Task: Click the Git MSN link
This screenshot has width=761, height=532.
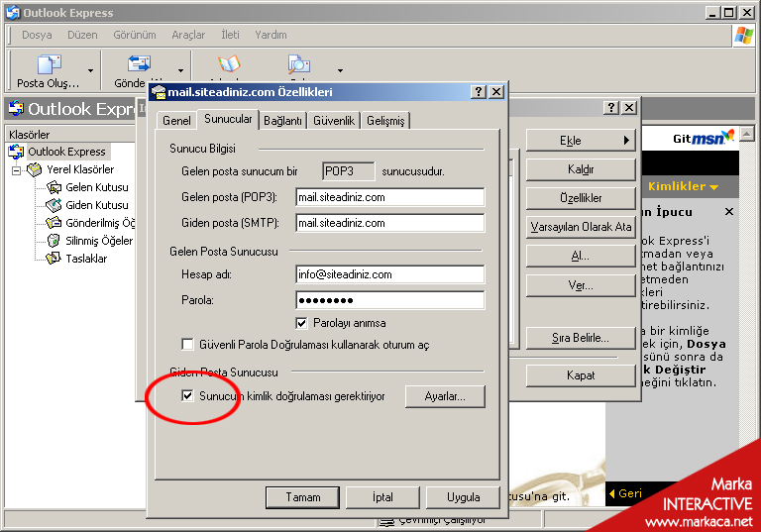Action: click(704, 139)
